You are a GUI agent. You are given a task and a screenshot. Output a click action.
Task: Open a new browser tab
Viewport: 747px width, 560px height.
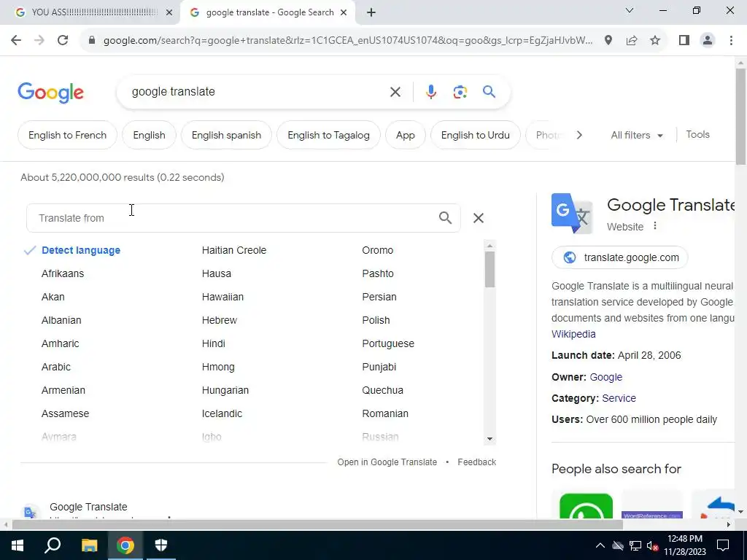pyautogui.click(x=371, y=12)
